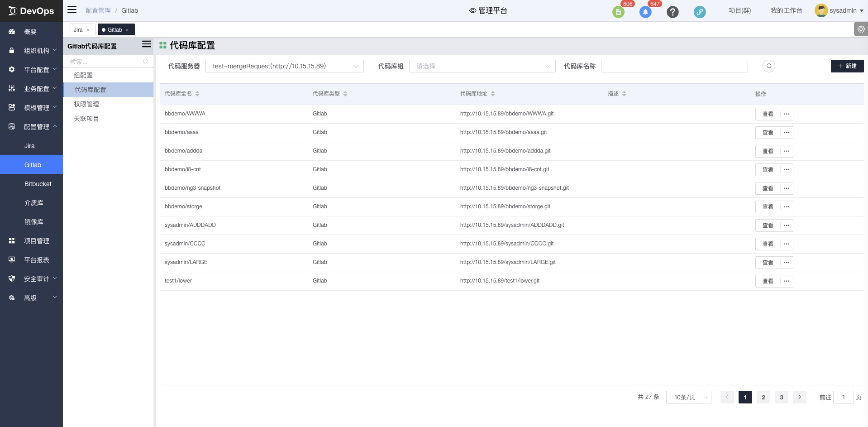
Task: Select Bitbucket under 配置管理
Action: tap(31, 184)
